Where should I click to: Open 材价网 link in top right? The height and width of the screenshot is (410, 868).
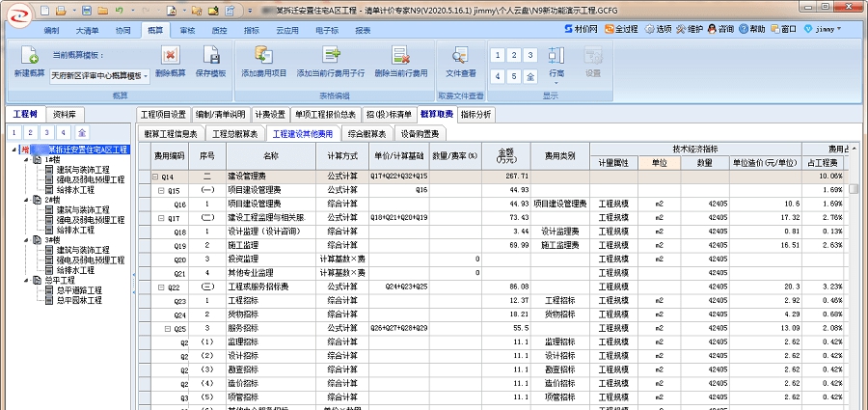[582, 29]
